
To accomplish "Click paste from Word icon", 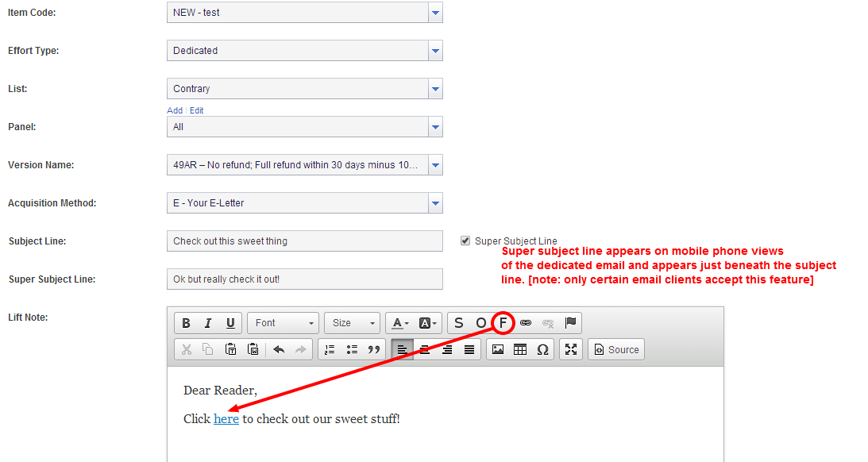I will (x=253, y=350).
